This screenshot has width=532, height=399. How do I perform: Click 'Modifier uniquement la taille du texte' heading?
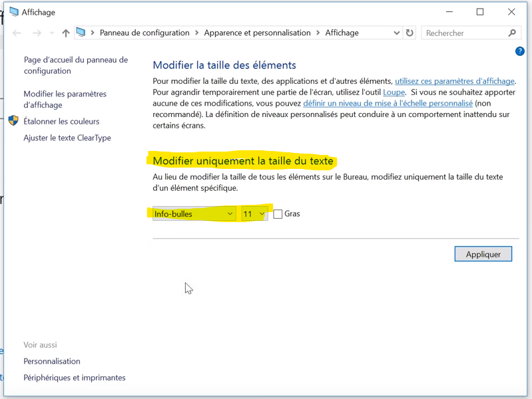click(243, 161)
